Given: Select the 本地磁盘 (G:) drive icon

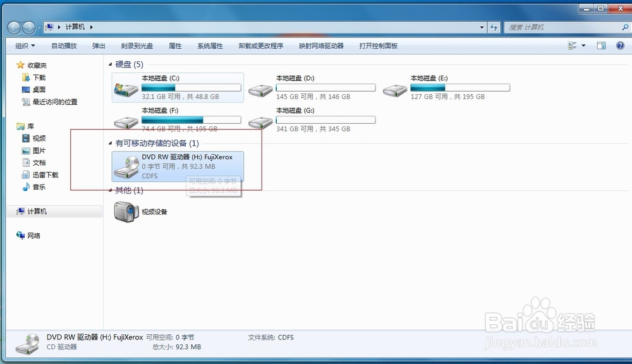Looking at the screenshot, I should 260,122.
